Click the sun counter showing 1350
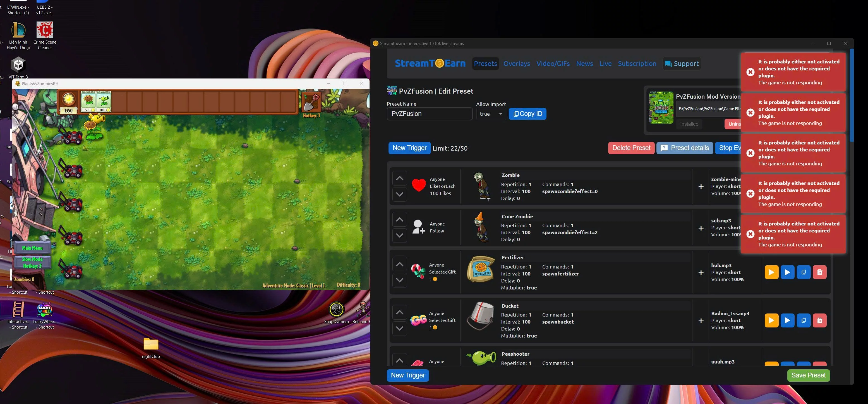 [68, 102]
